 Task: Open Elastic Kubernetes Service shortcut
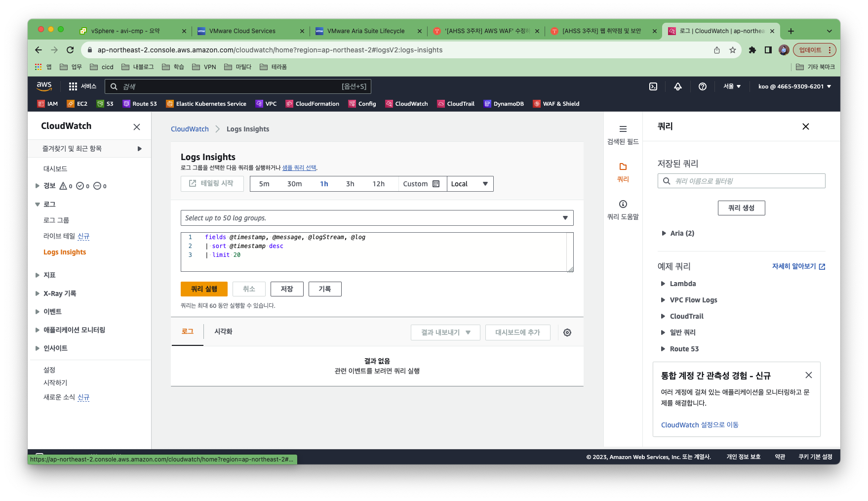206,104
